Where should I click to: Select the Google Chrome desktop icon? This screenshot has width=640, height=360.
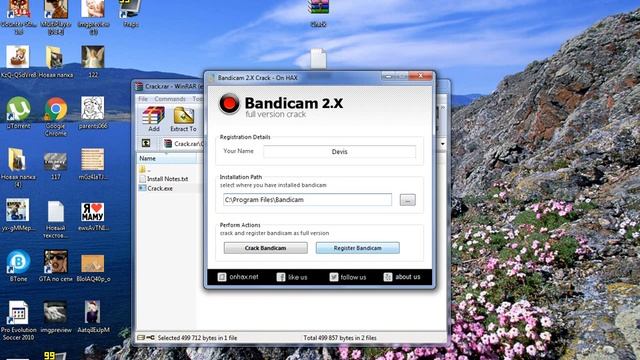pyautogui.click(x=56, y=116)
